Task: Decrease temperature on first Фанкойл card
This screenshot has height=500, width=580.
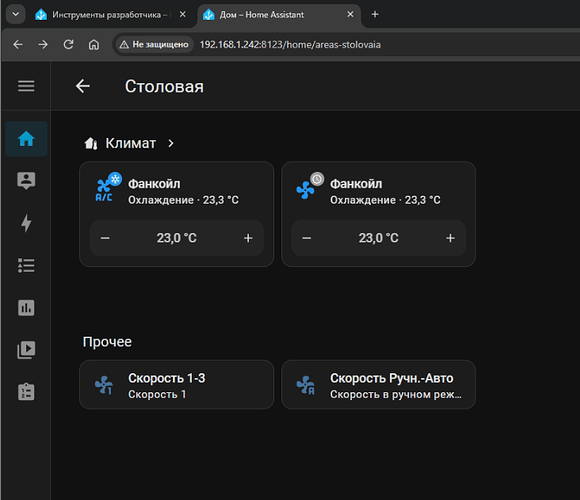Action: tap(105, 238)
